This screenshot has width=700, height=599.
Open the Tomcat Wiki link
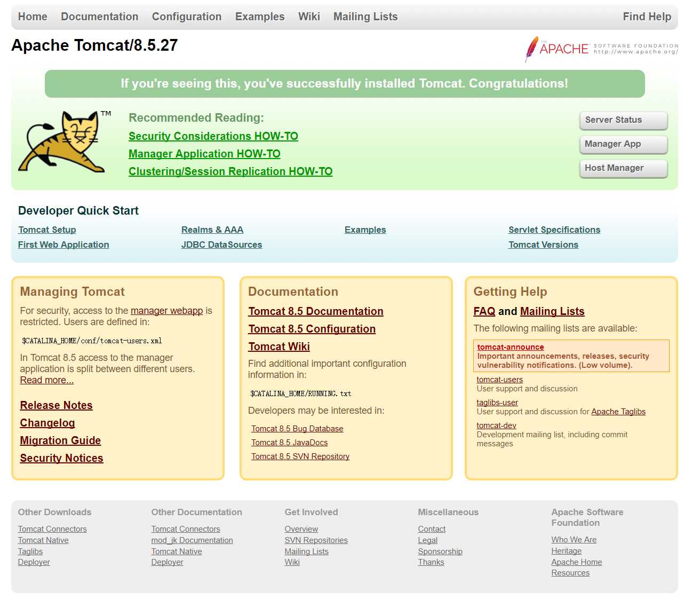pyautogui.click(x=279, y=346)
